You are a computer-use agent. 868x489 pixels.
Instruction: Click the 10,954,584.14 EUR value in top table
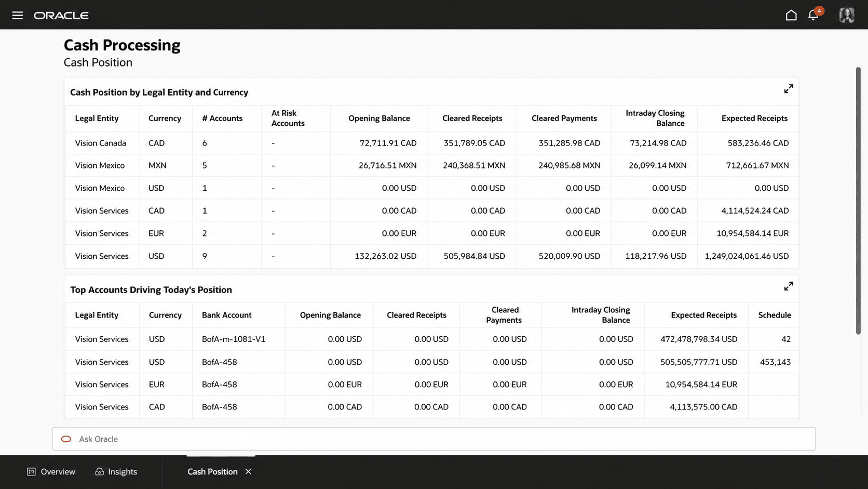coord(753,234)
